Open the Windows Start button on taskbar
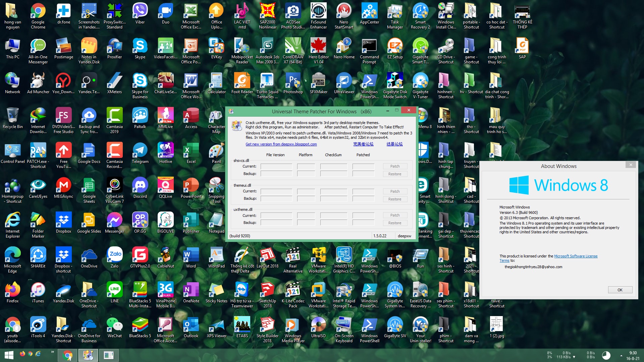This screenshot has height=362, width=644. pyautogui.click(x=9, y=355)
